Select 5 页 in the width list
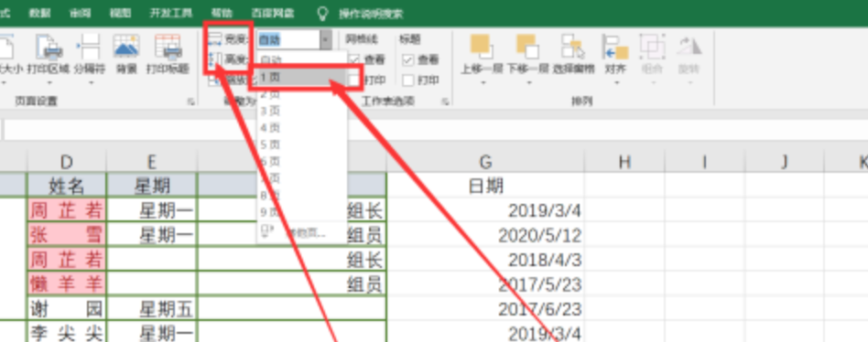The width and height of the screenshot is (868, 342). 302,144
